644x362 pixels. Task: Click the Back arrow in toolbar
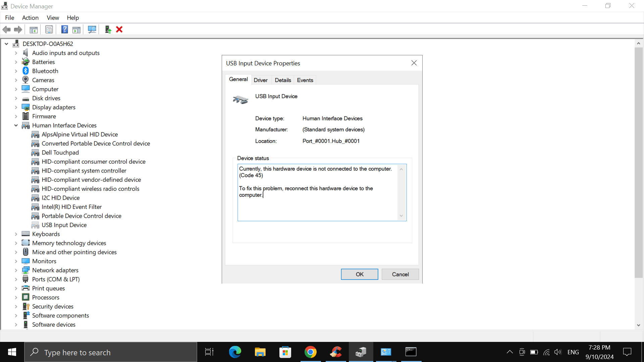tap(6, 29)
